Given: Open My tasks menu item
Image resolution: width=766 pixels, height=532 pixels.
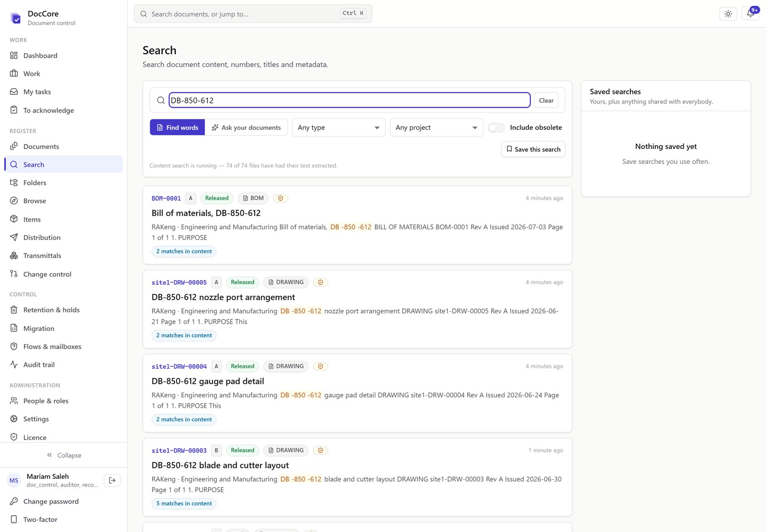Looking at the screenshot, I should coord(63,92).
